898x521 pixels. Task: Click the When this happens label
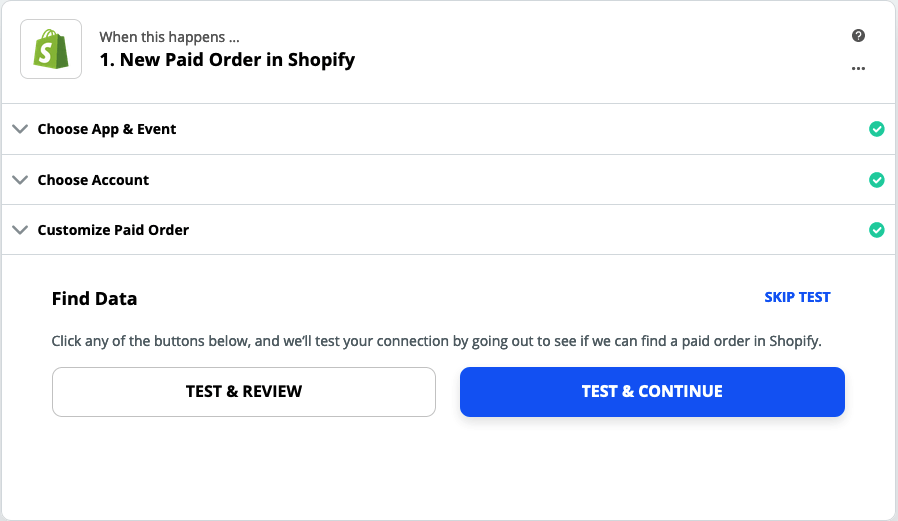(x=169, y=37)
